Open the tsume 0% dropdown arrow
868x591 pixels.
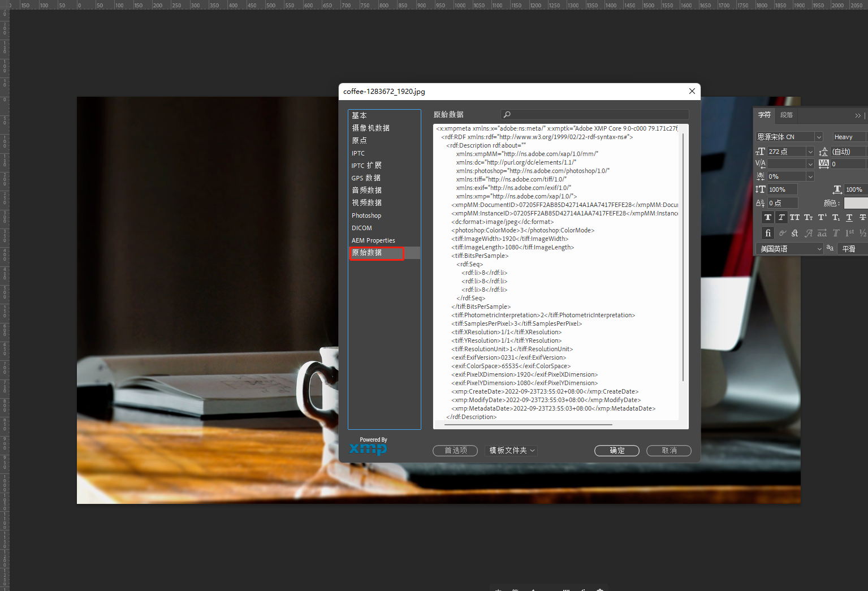click(x=810, y=176)
